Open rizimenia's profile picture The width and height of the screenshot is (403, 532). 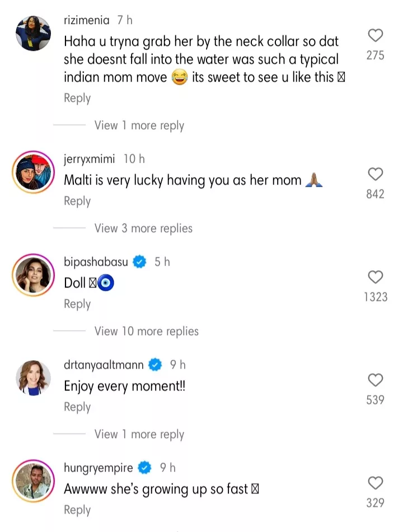(33, 33)
